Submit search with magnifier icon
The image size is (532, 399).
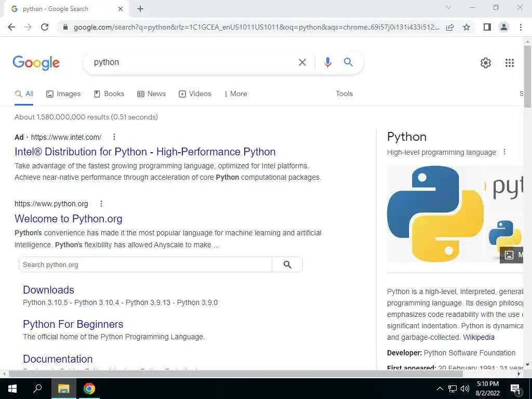tap(348, 62)
